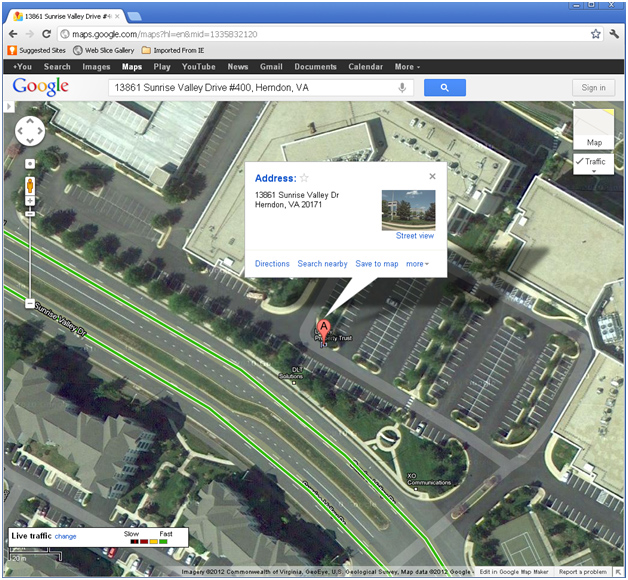Expand the left side panel arrow
628x580 pixels.
(x=9, y=107)
